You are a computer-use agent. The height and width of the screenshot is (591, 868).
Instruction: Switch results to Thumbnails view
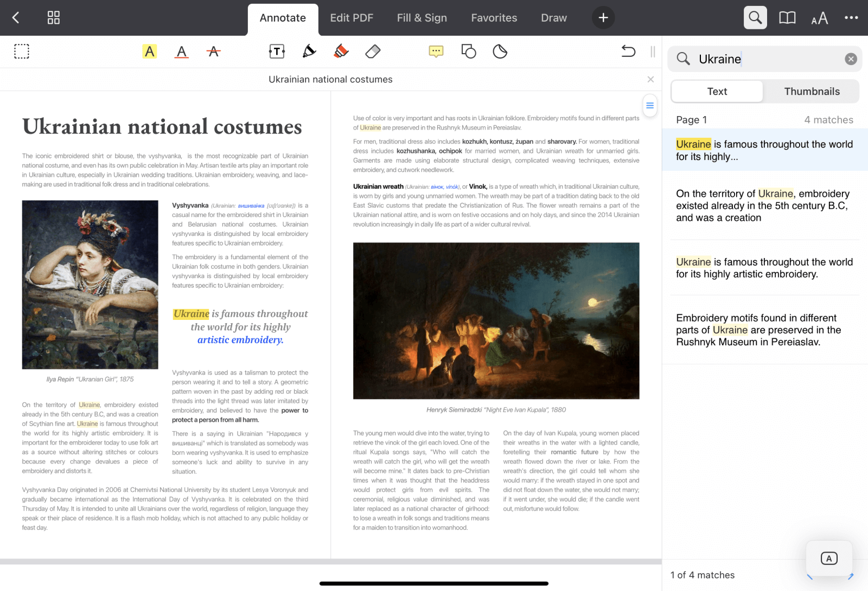tap(812, 92)
